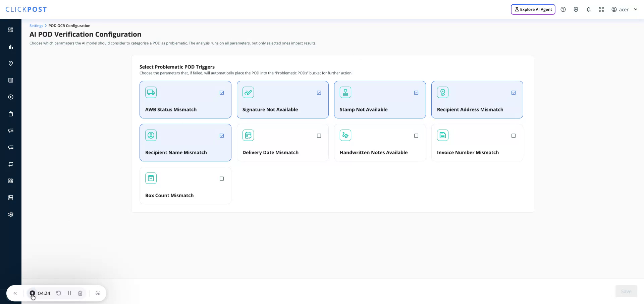Open the Orders list icon in sidebar

(x=11, y=80)
